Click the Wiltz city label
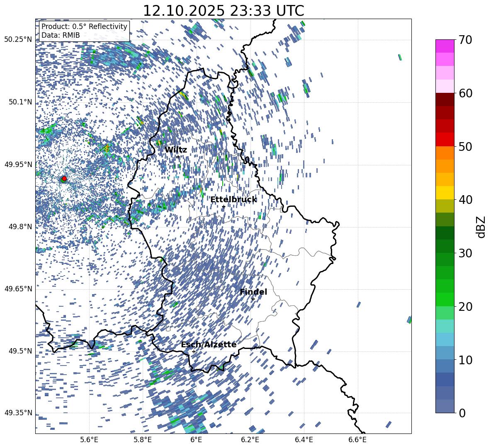This screenshot has width=491, height=448. (176, 150)
